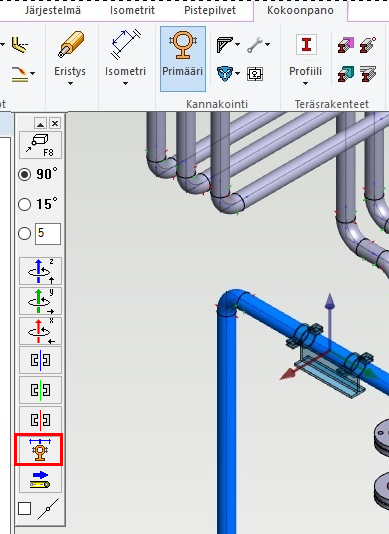This screenshot has width=389, height=534.
Task: Click the support spacing icon highlighted red
Action: pyautogui.click(x=39, y=450)
